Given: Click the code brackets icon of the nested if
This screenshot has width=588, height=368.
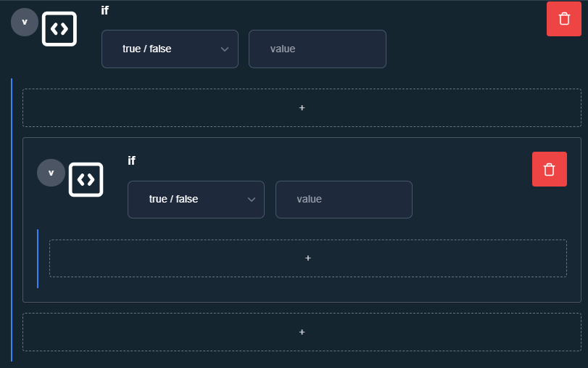Looking at the screenshot, I should pos(86,179).
